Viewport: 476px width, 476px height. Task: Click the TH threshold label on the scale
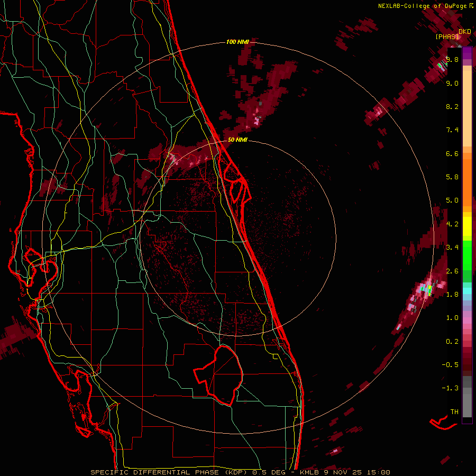point(454,412)
